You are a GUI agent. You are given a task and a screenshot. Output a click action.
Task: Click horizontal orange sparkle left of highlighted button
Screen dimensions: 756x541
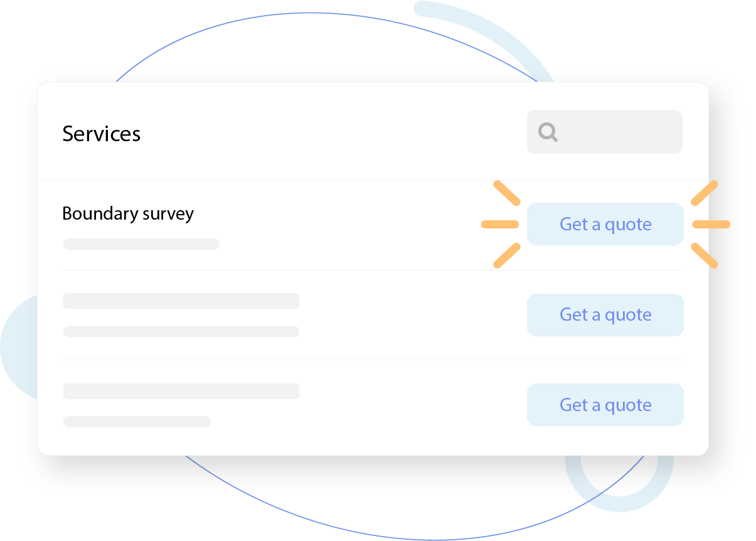(500, 224)
